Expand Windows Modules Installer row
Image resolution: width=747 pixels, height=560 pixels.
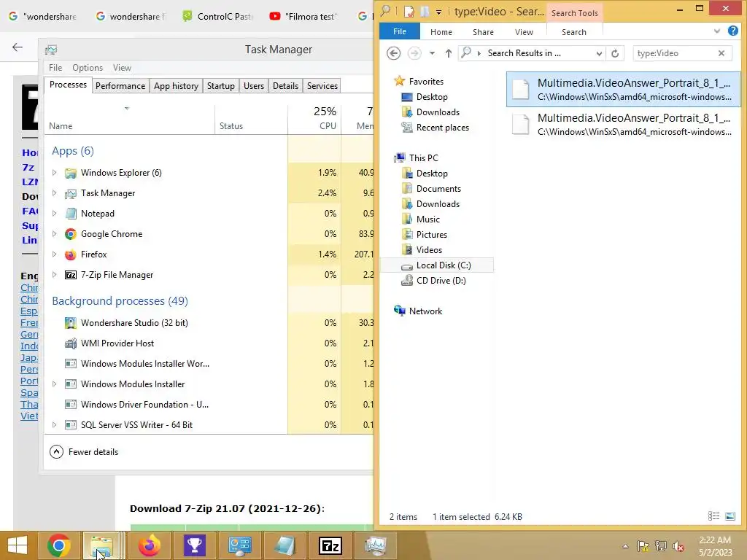[x=54, y=384]
